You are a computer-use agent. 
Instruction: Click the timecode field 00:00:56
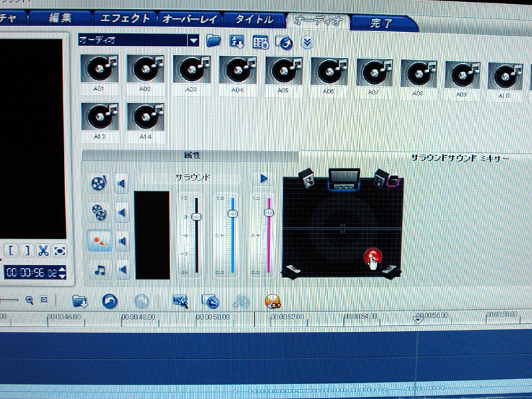coord(31,273)
